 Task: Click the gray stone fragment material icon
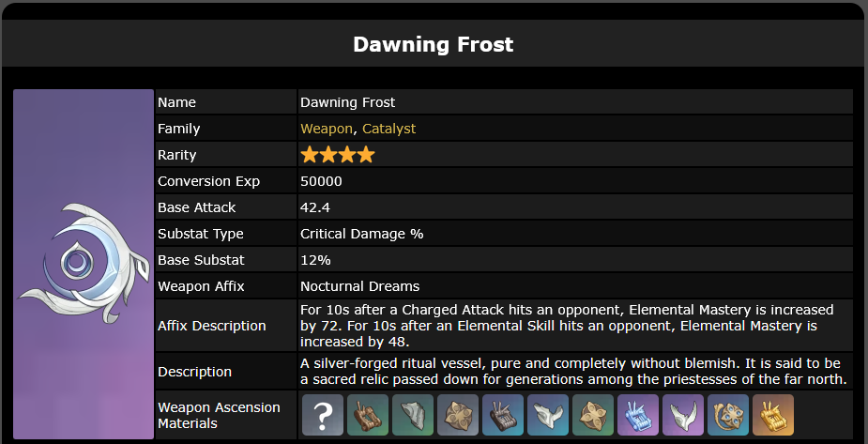coord(413,415)
